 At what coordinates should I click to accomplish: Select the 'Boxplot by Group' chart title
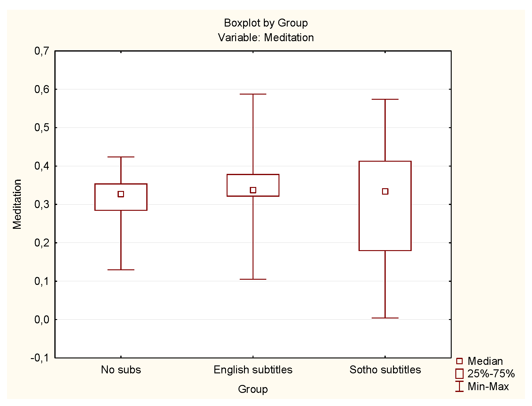pos(266,23)
